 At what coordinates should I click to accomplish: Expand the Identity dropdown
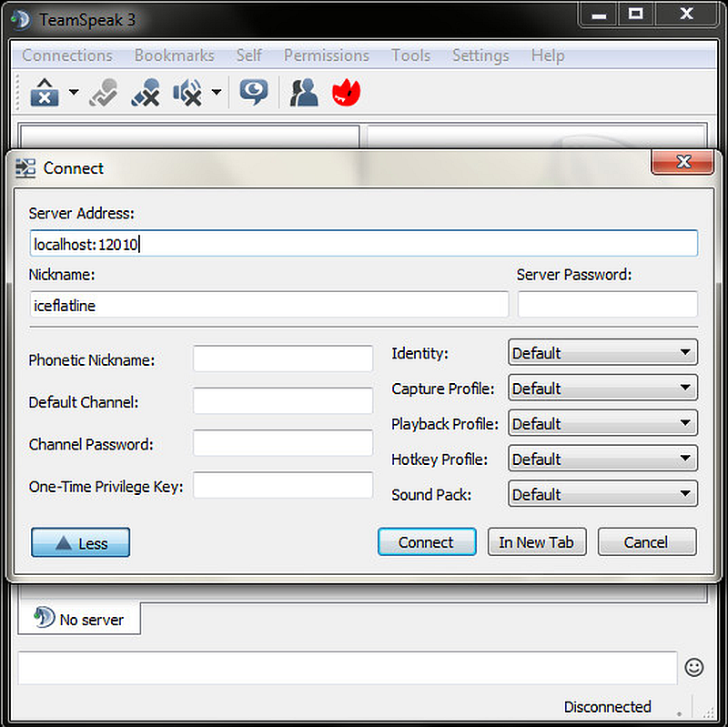pyautogui.click(x=603, y=352)
